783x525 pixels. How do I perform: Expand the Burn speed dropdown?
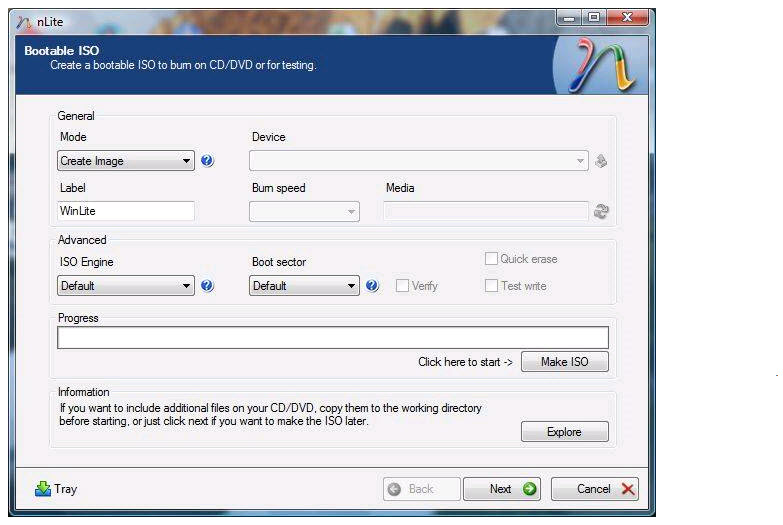(x=304, y=211)
